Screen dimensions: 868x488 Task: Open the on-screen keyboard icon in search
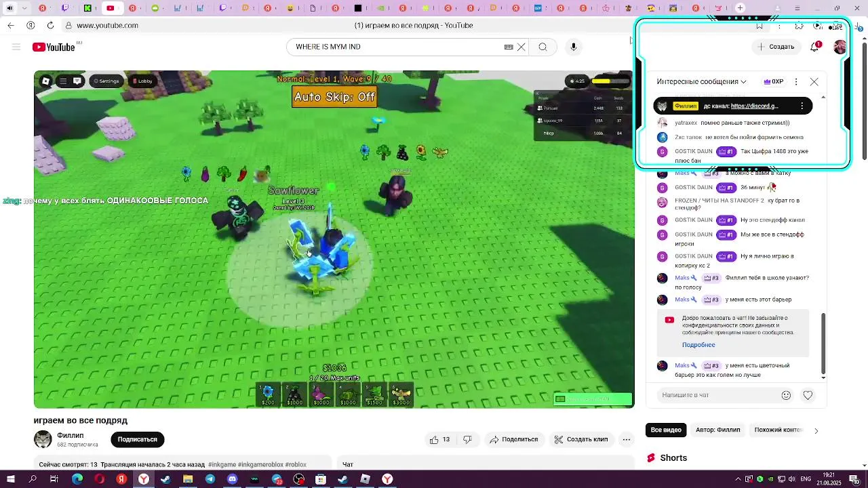[x=509, y=47]
